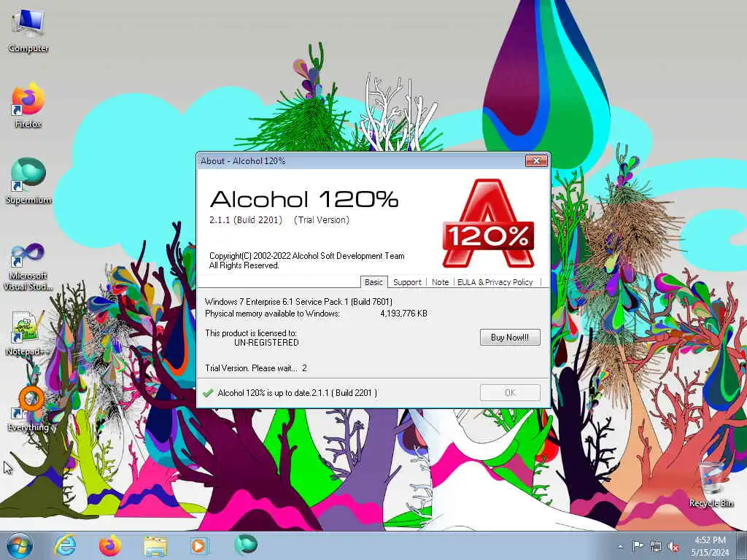Open Supermium from the taskbar
Image resolution: width=747 pixels, height=560 pixels.
coord(245,545)
